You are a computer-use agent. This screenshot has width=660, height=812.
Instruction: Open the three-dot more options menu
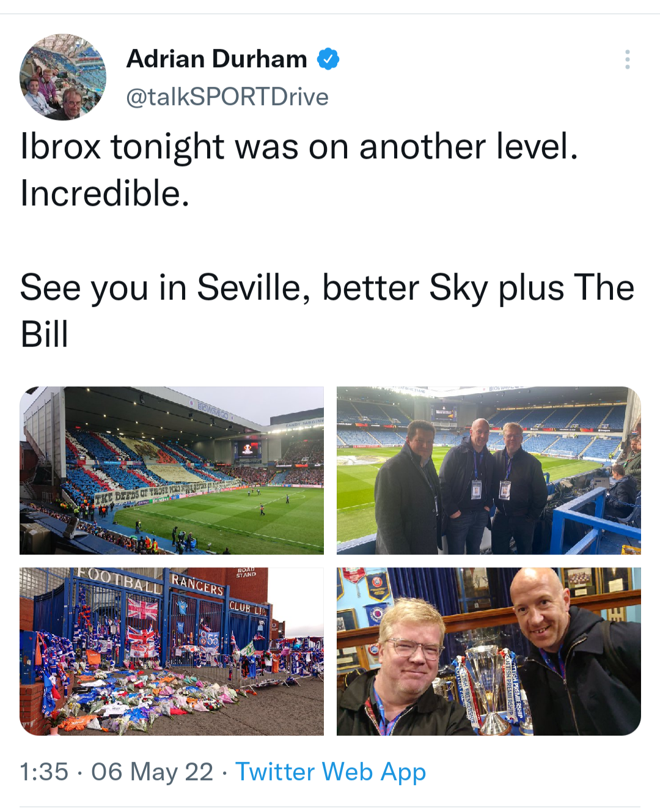[627, 59]
